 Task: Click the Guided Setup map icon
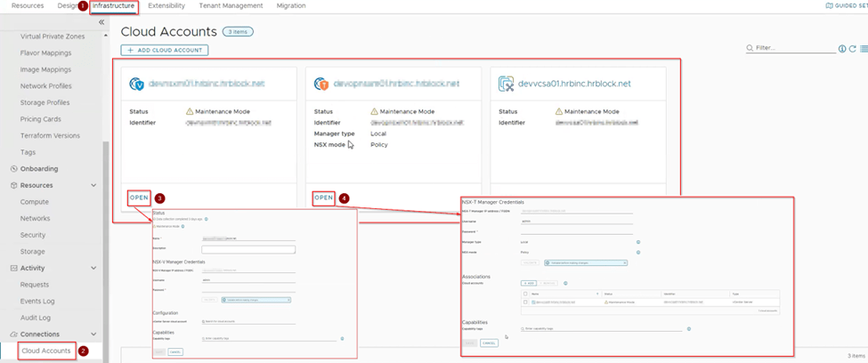click(830, 5)
